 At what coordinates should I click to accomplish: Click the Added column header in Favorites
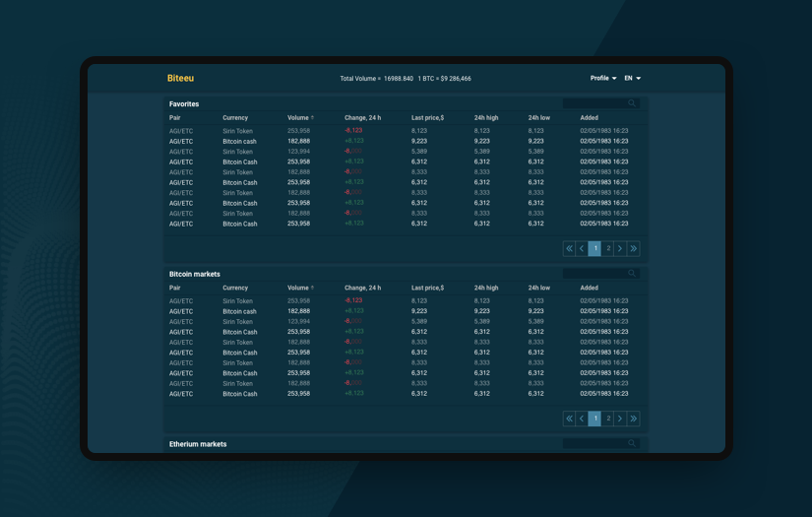pos(590,117)
